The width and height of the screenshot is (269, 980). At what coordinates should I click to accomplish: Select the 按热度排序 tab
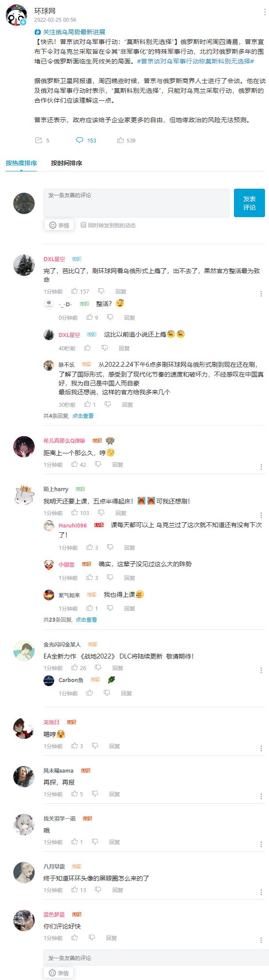pos(21,163)
